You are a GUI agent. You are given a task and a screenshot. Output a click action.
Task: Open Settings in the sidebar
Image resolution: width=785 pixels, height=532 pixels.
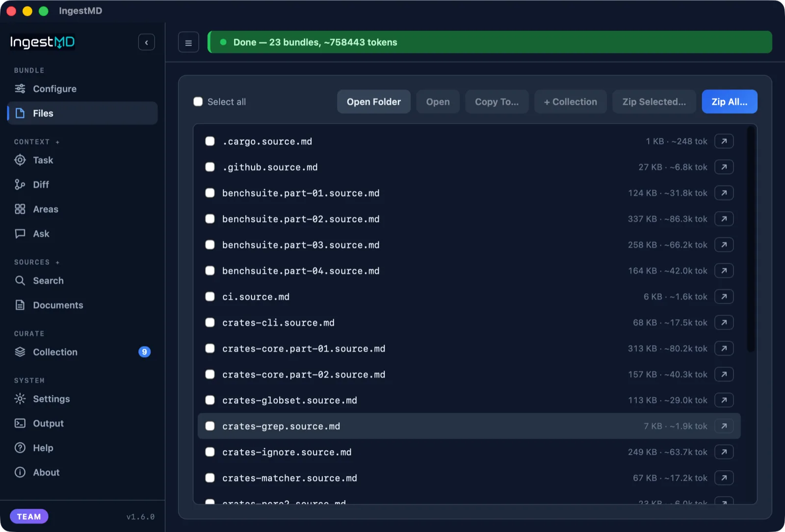(82, 399)
